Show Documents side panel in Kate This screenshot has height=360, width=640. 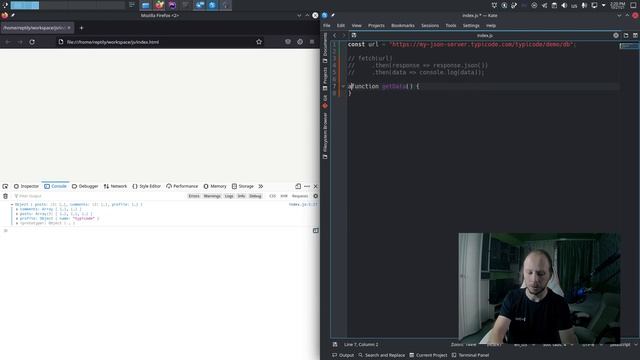pos(325,47)
